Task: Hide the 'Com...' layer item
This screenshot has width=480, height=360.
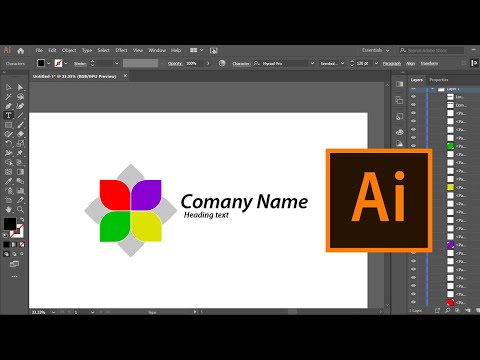Action: click(413, 105)
